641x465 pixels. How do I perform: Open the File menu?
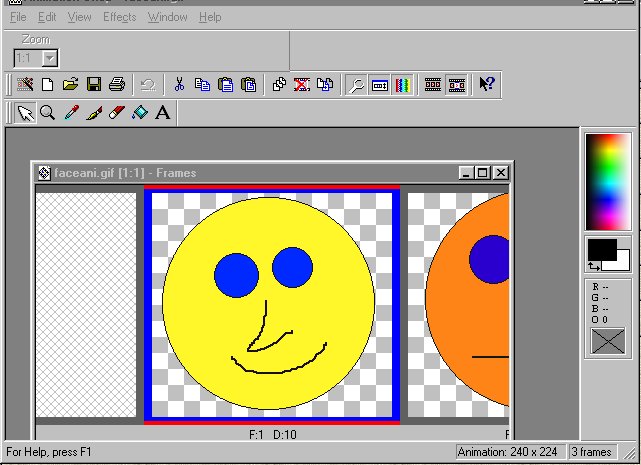tap(18, 17)
